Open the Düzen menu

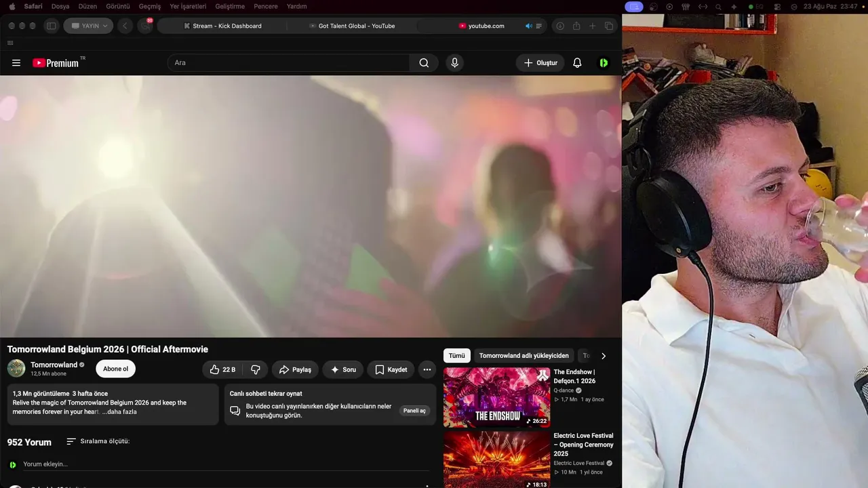click(x=87, y=6)
